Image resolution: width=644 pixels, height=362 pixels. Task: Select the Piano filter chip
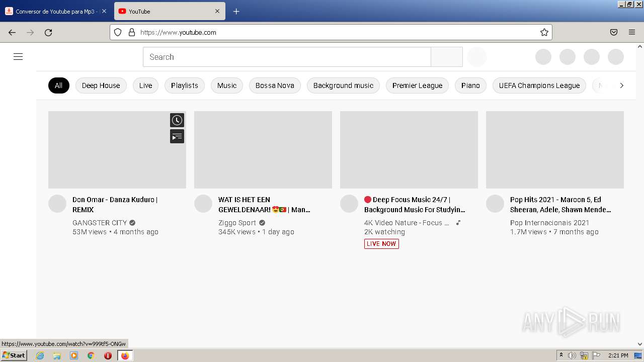pyautogui.click(x=470, y=85)
